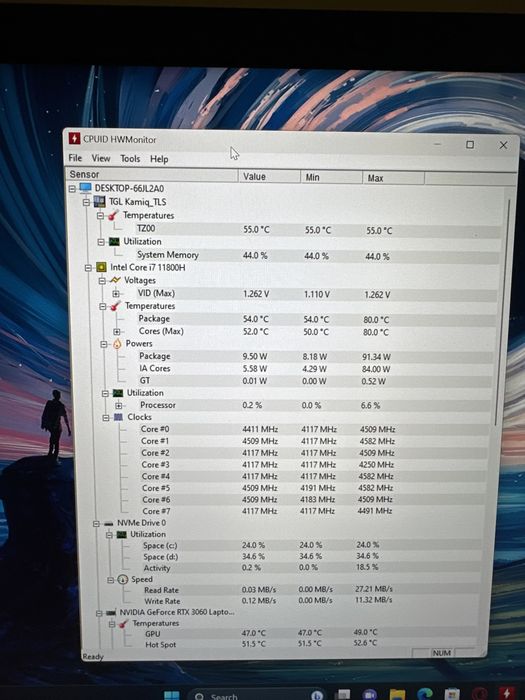Select the Space (c:) row

point(312,545)
